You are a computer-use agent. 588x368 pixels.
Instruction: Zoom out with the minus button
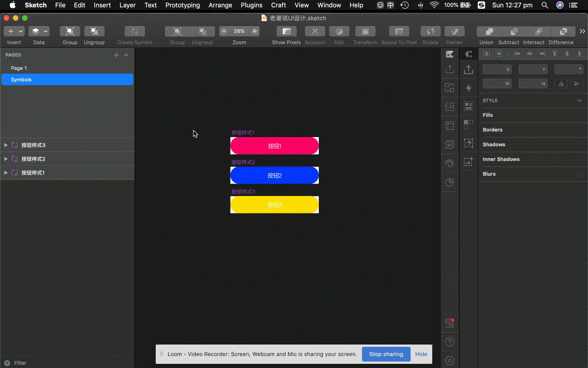224,31
